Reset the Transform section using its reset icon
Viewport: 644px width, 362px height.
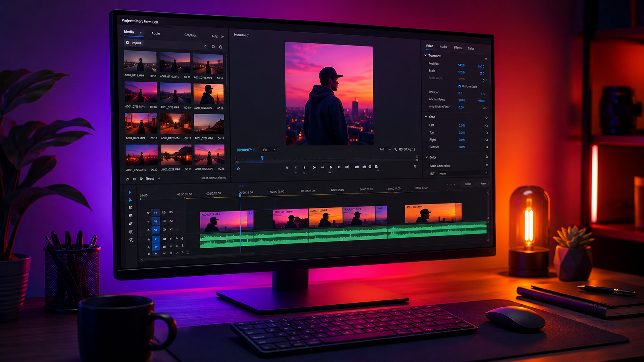[486, 59]
